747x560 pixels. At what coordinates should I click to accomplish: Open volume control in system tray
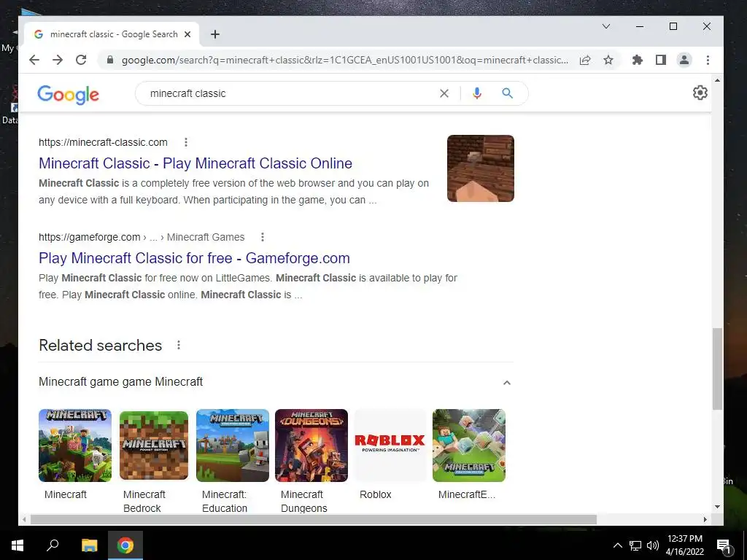(653, 545)
